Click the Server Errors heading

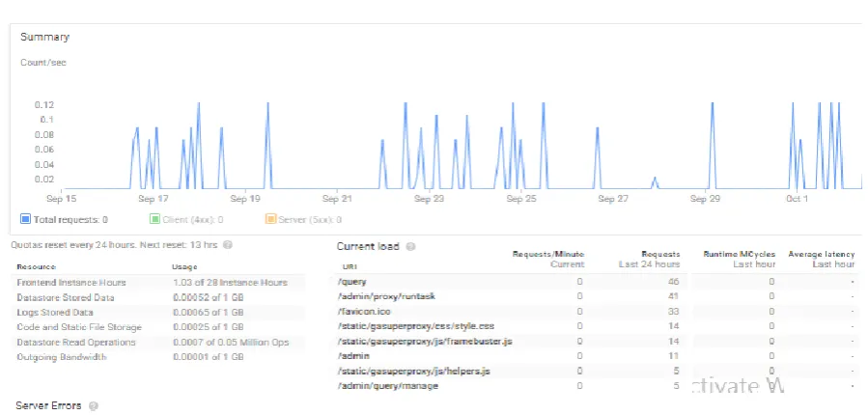point(48,405)
